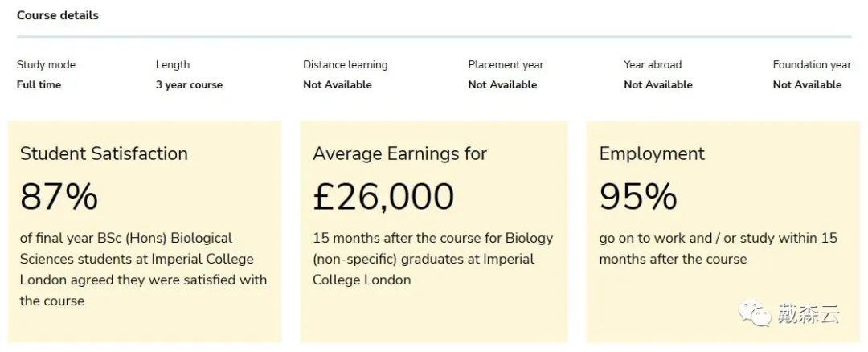The height and width of the screenshot is (352, 868).
Task: Select the Placement year label
Action: [x=506, y=64]
